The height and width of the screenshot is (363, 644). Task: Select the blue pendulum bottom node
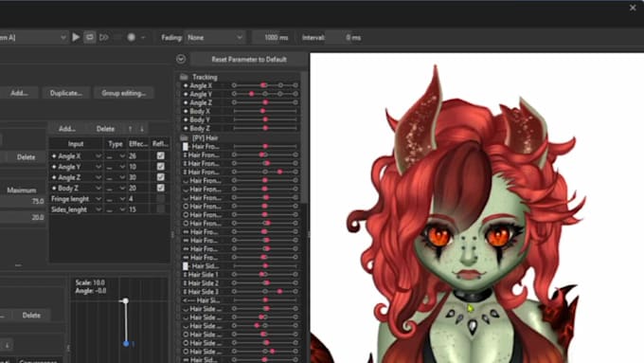click(x=126, y=344)
